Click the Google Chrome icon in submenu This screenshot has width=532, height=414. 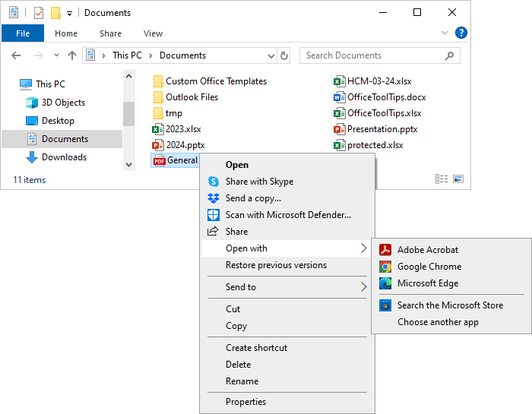click(385, 267)
